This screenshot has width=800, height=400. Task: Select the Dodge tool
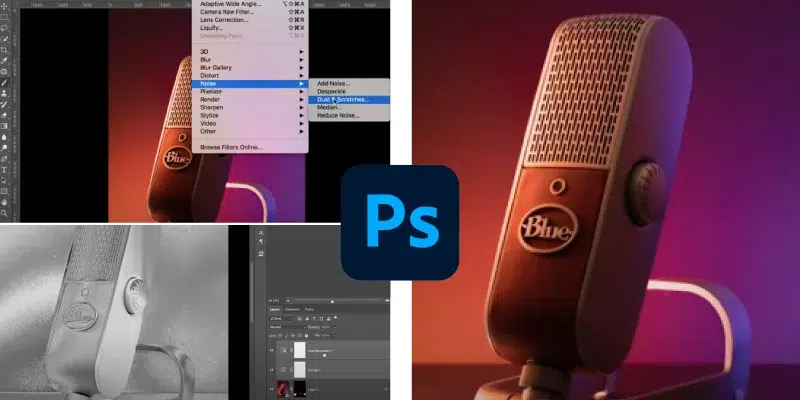pyautogui.click(x=5, y=147)
